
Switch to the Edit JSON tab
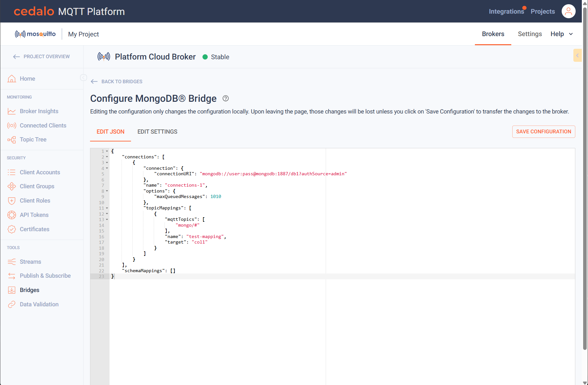111,132
